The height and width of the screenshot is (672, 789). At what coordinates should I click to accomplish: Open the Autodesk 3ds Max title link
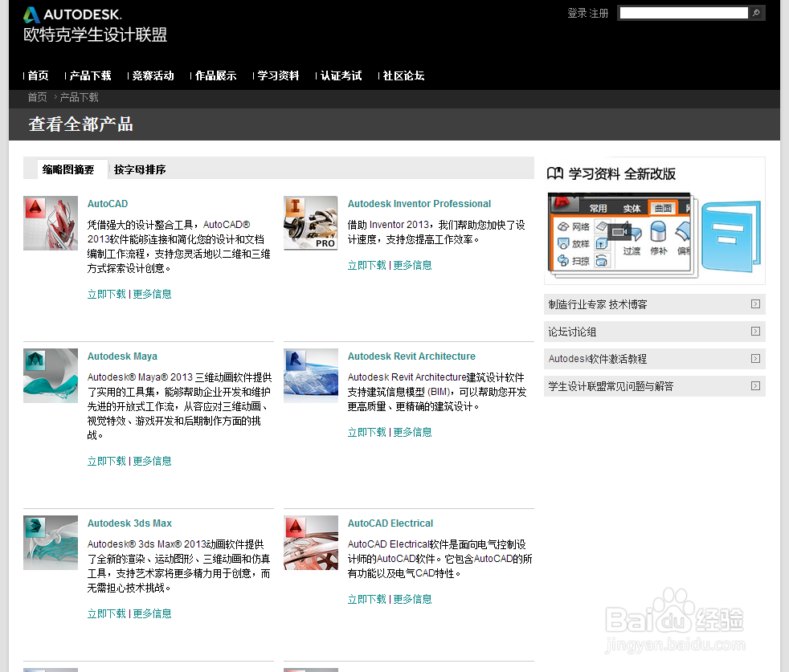coord(129,523)
